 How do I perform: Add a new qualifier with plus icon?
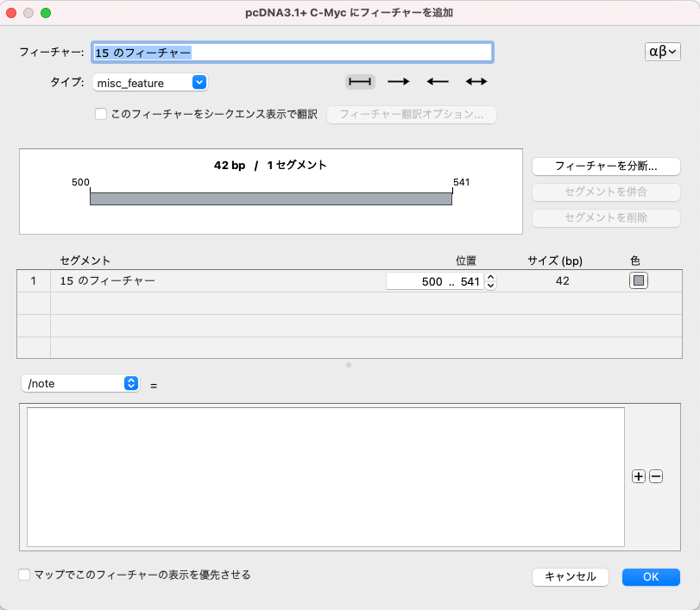[x=638, y=475]
